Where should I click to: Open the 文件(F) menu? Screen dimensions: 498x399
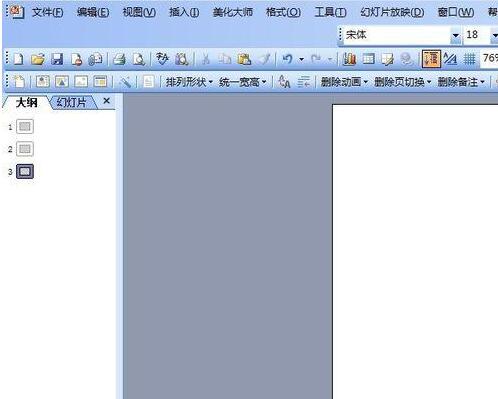click(x=47, y=12)
